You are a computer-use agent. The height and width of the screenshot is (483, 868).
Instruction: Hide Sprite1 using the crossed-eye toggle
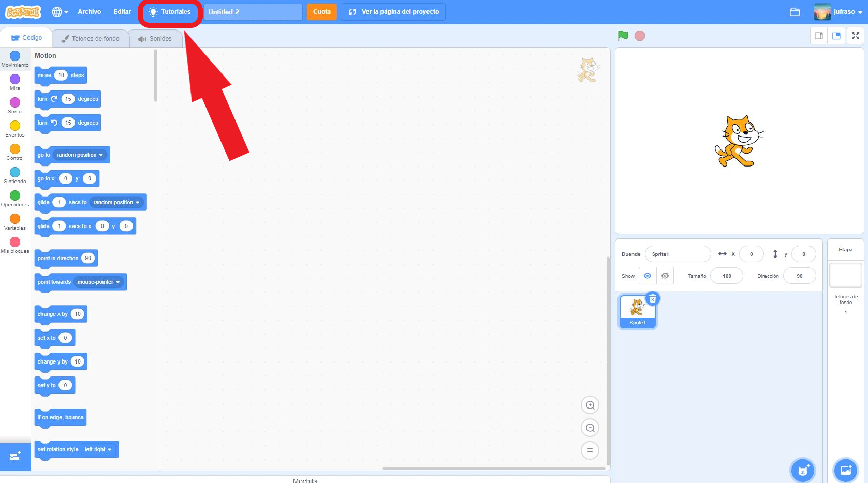click(x=666, y=276)
